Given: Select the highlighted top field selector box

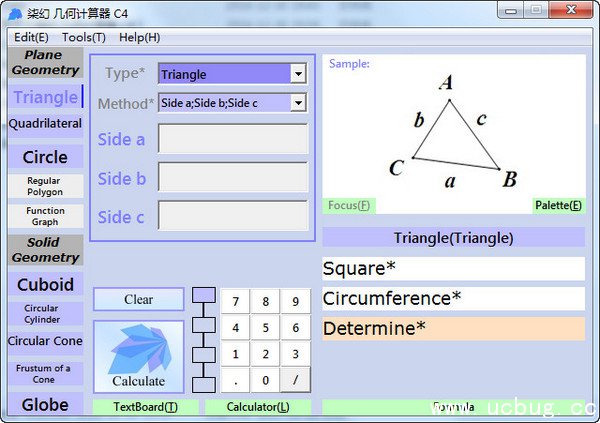Looking at the screenshot, I should pos(204,295).
